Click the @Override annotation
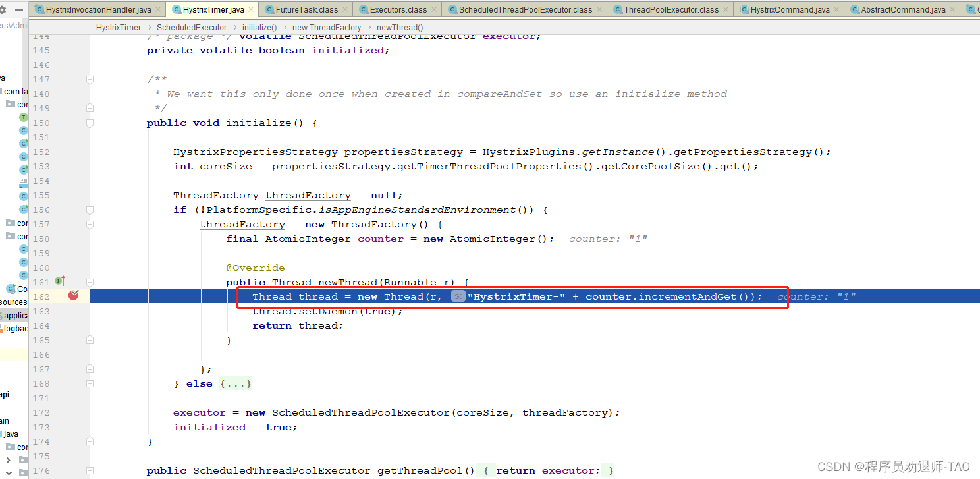The width and height of the screenshot is (980, 479). point(256,268)
